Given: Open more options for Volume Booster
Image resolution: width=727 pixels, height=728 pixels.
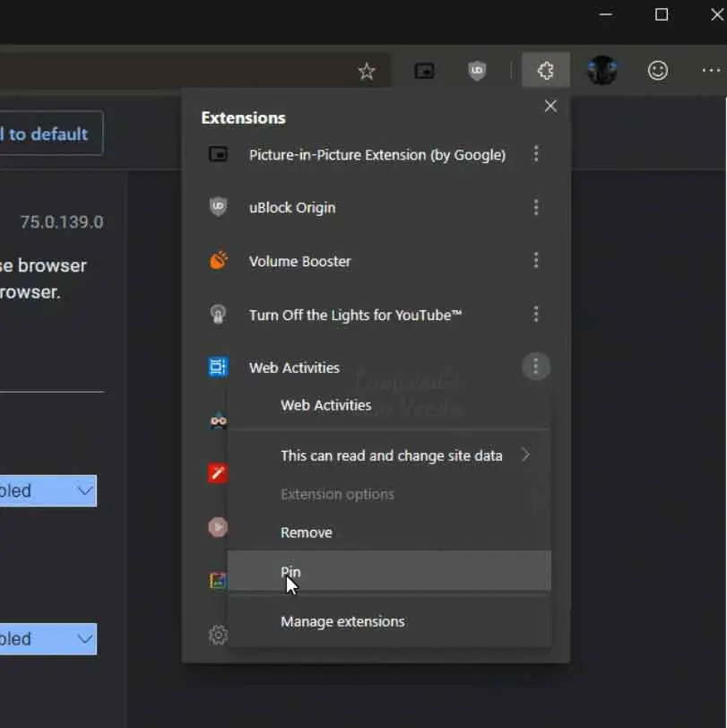Looking at the screenshot, I should [536, 261].
